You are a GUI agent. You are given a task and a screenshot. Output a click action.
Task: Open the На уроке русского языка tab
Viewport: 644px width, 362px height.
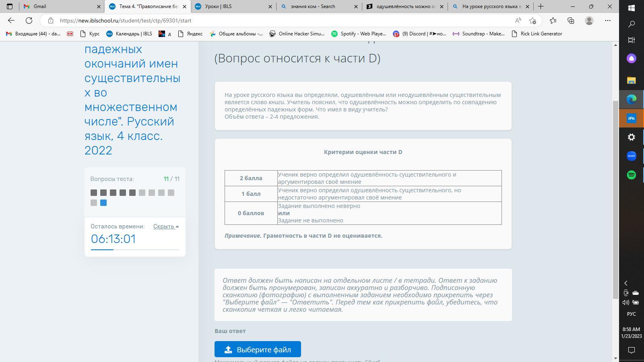[x=490, y=6]
